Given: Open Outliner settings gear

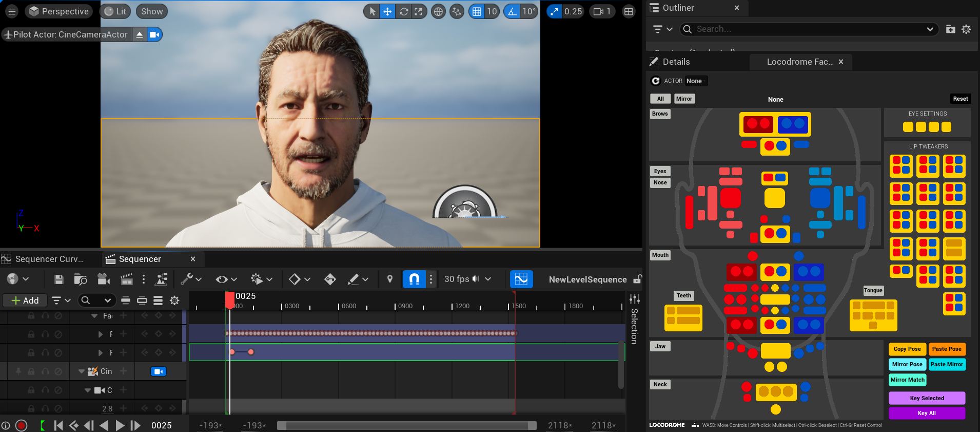Looking at the screenshot, I should point(966,29).
